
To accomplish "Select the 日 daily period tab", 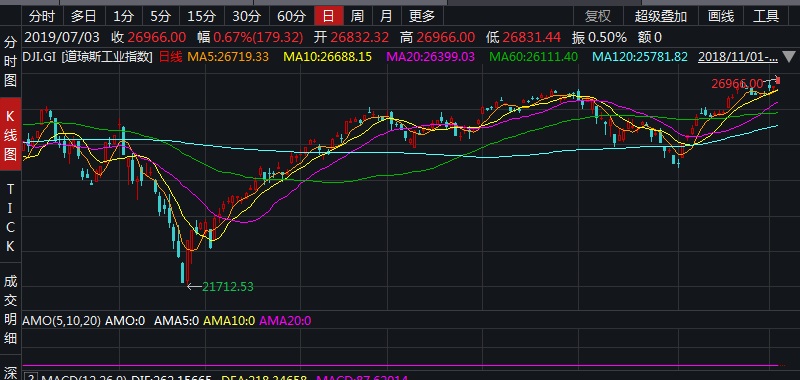I will 328,16.
